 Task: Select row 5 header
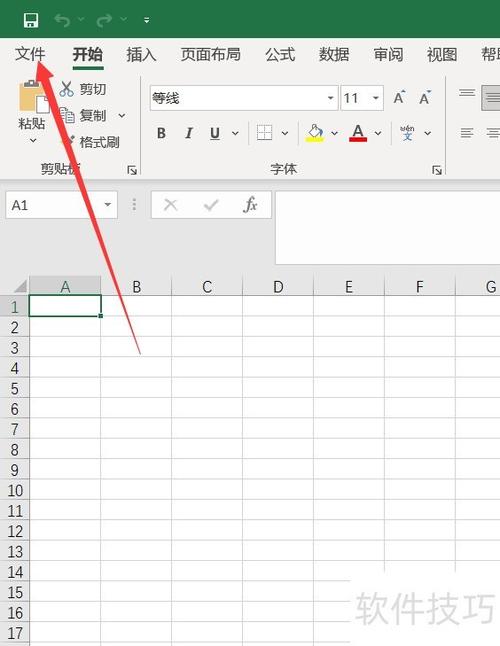(14, 389)
